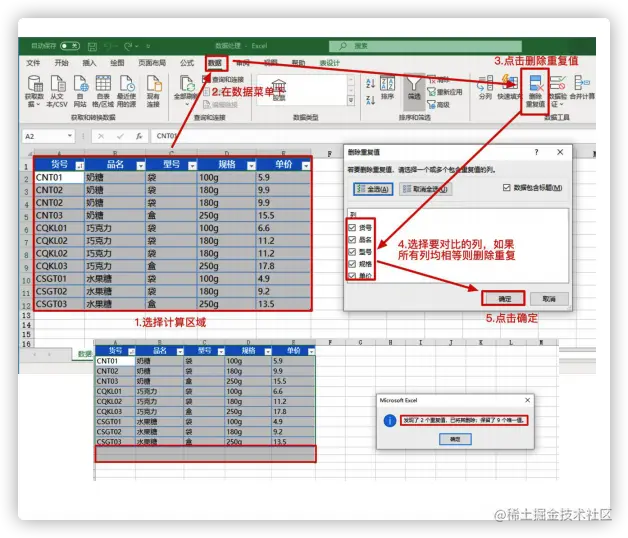Click the Refresh All (全部刷新) icon
The image size is (628, 538).
click(186, 84)
